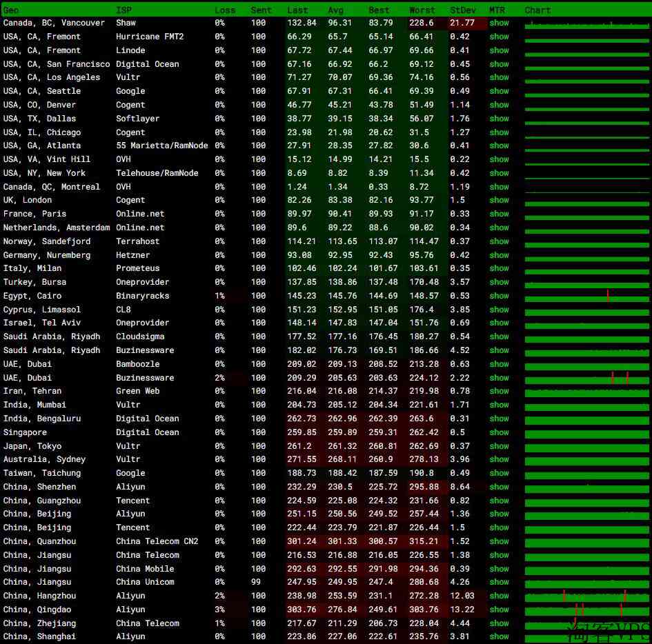Select the "21.77" StDev value
The image size is (652, 644).
[462, 23]
